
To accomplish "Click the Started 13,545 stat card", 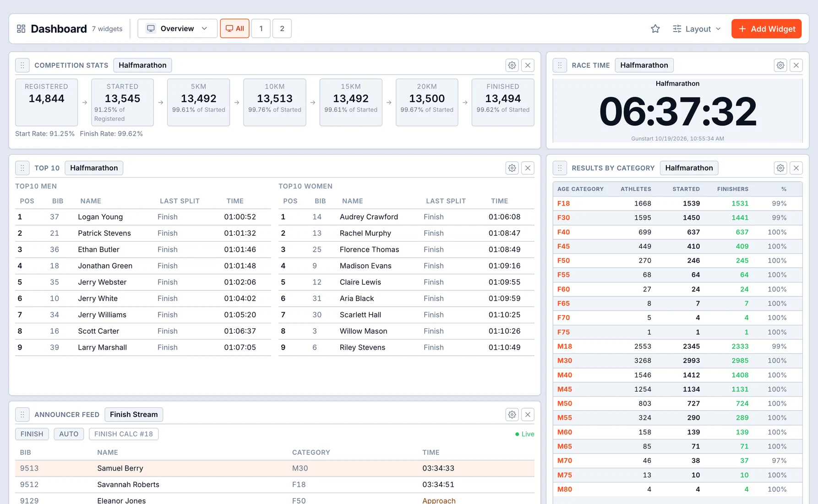I will 122,103.
